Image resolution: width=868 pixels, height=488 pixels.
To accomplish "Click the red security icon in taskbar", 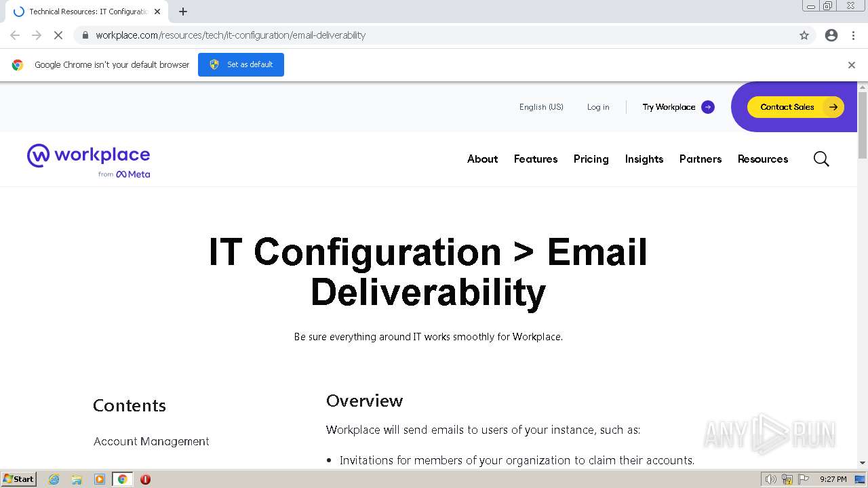I will point(145,479).
